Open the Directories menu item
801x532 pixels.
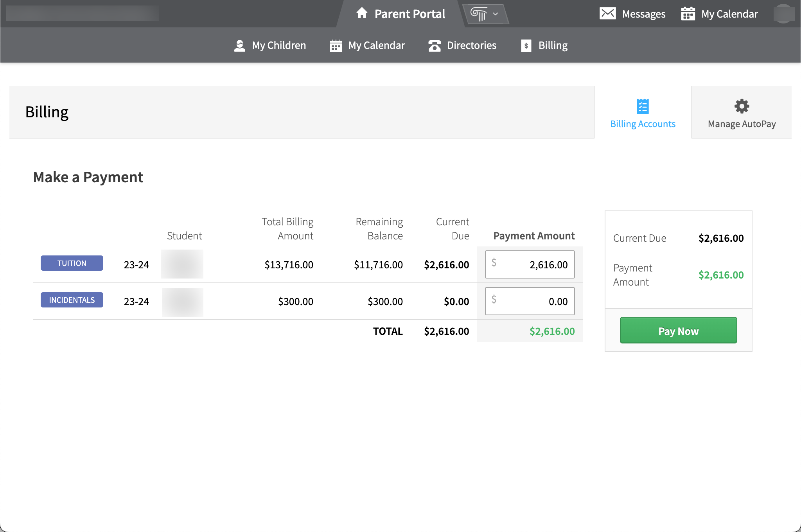(471, 45)
